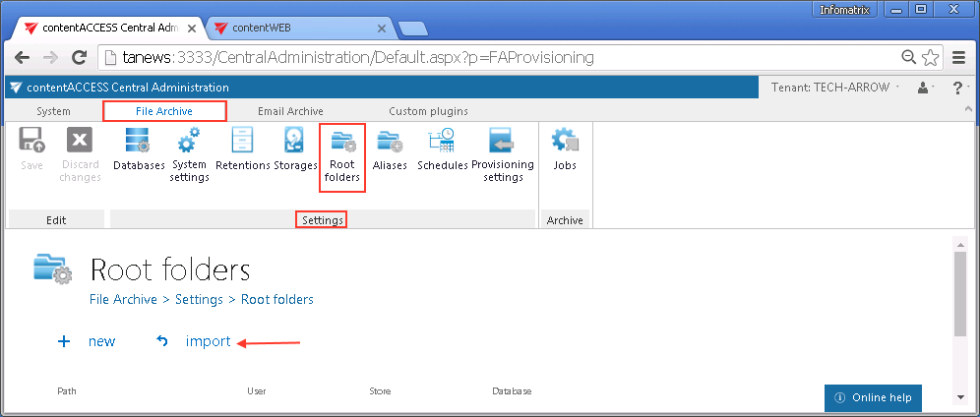
Task: Click the new root folder link
Action: 101,341
